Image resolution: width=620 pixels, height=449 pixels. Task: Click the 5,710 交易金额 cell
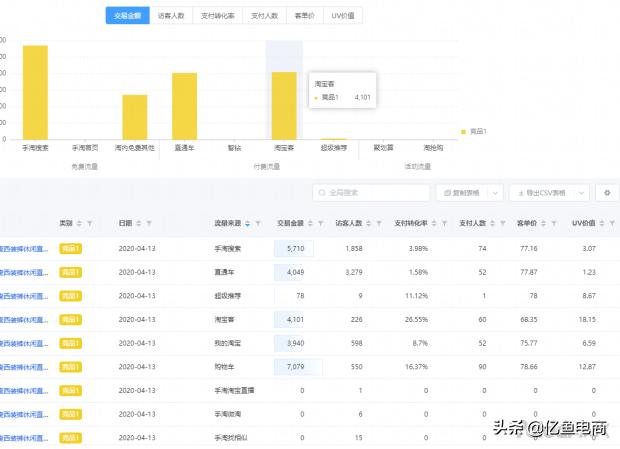coord(295,249)
